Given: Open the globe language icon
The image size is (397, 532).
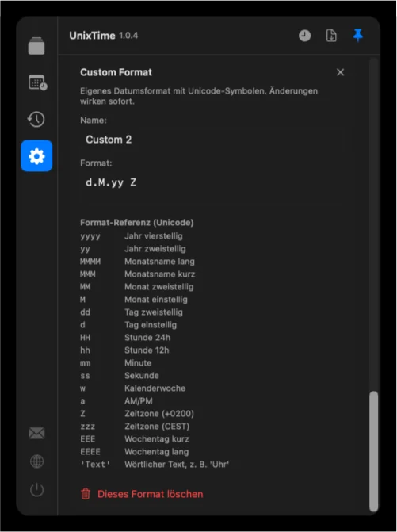Looking at the screenshot, I should (x=36, y=461).
